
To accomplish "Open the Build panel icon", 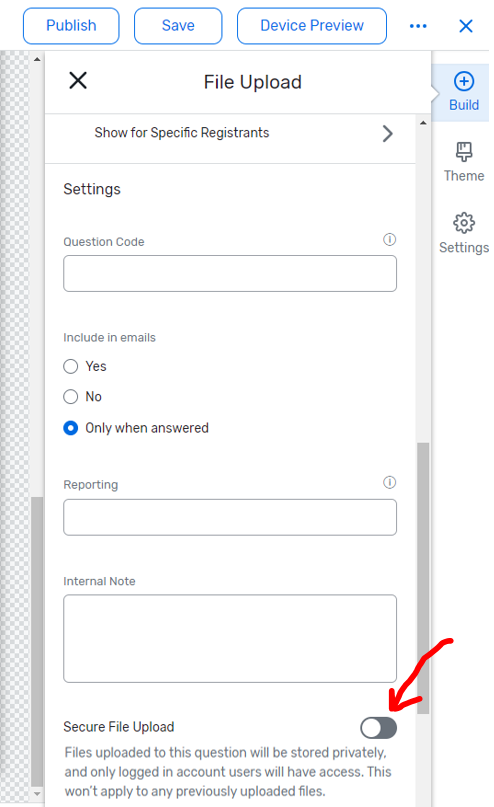I will tap(464, 81).
